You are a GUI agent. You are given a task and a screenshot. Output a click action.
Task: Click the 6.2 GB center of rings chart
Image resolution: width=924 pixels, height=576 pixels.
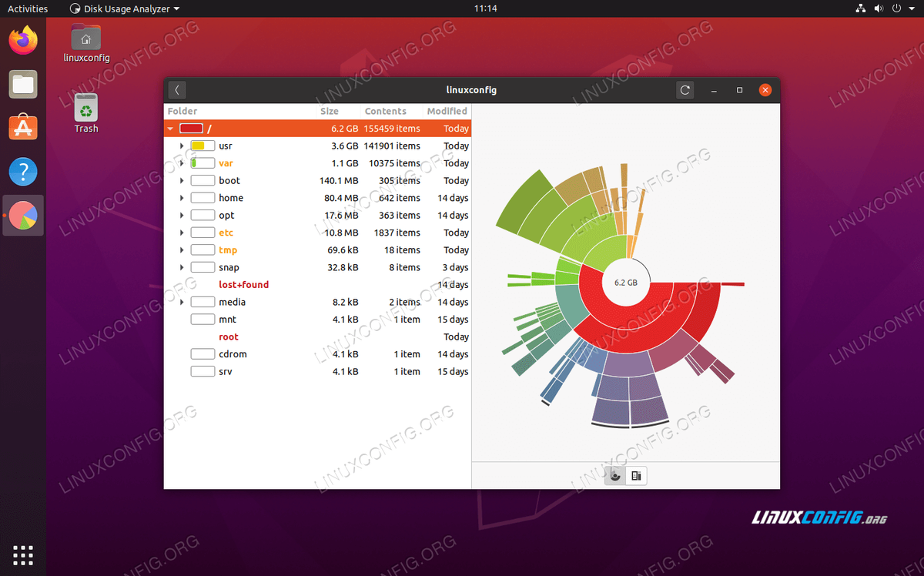pyautogui.click(x=625, y=283)
